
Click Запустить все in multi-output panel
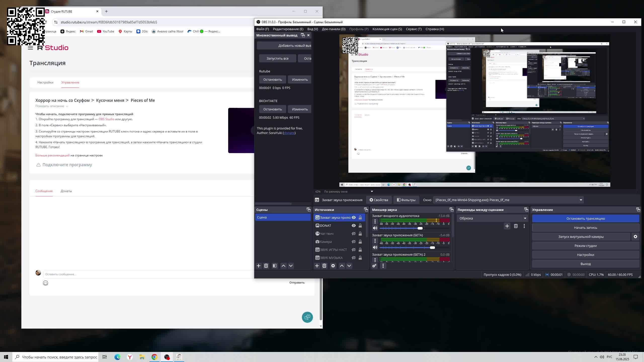(277, 58)
